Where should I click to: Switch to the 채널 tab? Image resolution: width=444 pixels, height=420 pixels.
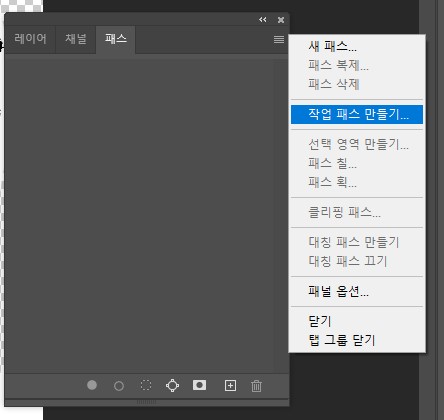point(76,39)
